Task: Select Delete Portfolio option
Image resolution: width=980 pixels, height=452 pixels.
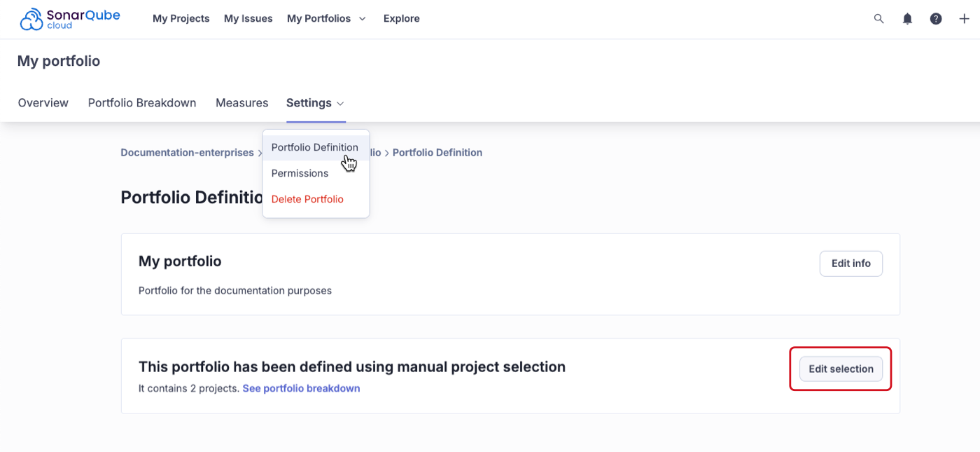Action: pyautogui.click(x=307, y=199)
